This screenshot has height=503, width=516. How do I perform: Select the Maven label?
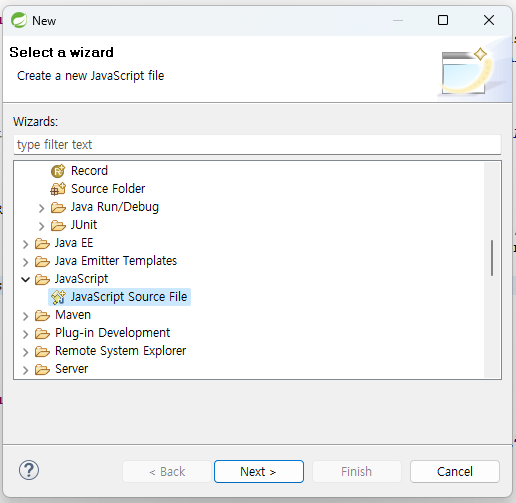pyautogui.click(x=73, y=315)
